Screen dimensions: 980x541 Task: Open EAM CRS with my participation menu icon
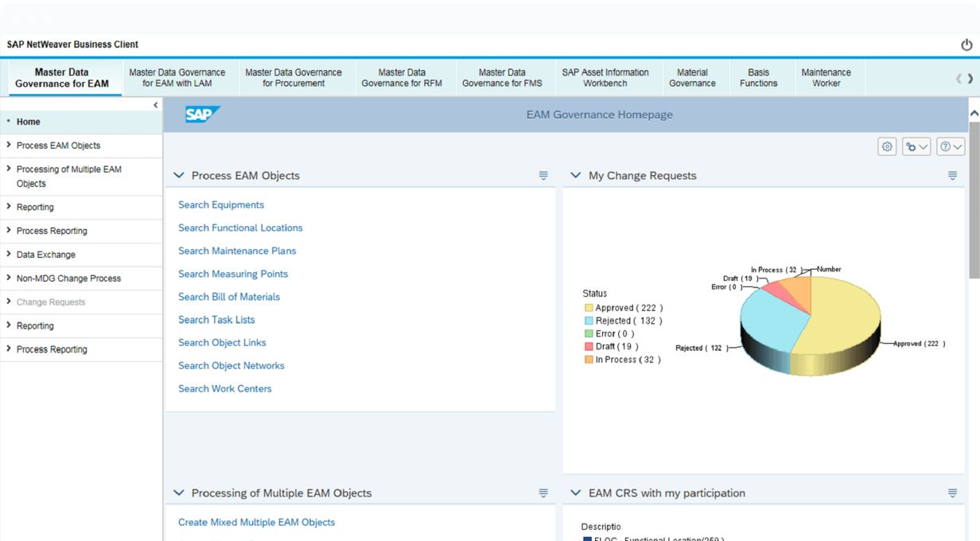(952, 493)
